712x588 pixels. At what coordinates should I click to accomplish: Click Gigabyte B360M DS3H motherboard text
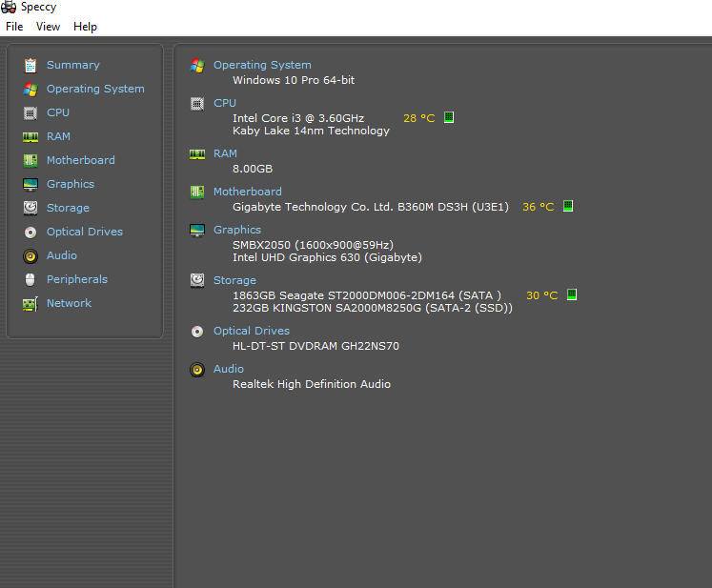[x=371, y=207]
